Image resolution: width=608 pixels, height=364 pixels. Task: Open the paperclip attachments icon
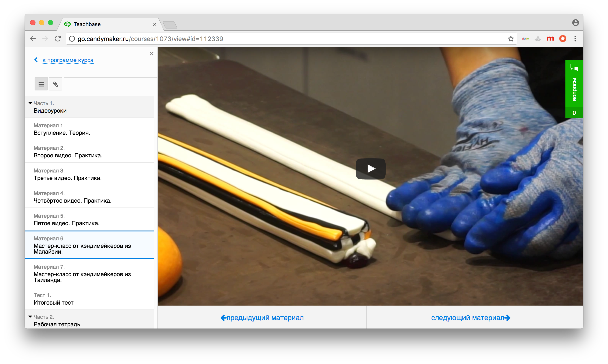[55, 84]
